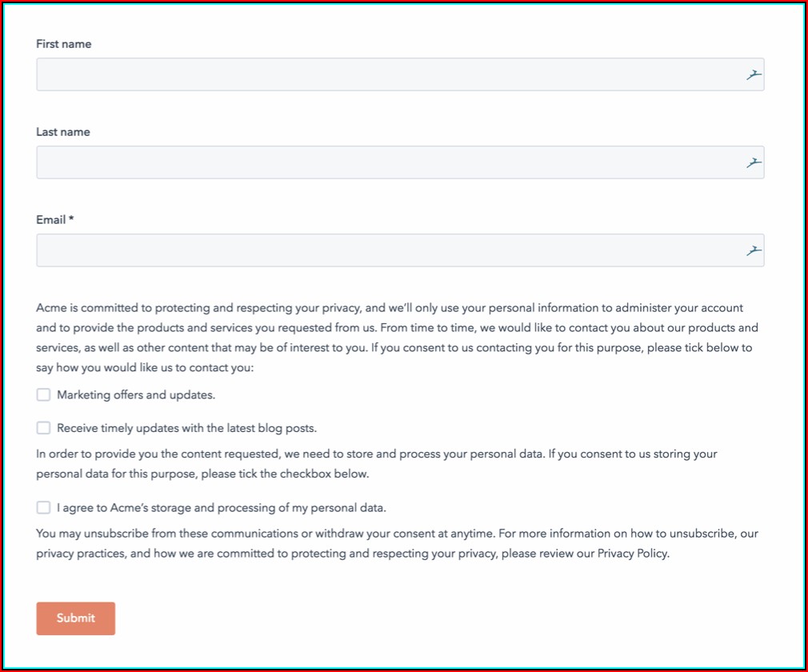The width and height of the screenshot is (808, 672).
Task: Focus the First name text field
Action: pyautogui.click(x=384, y=74)
